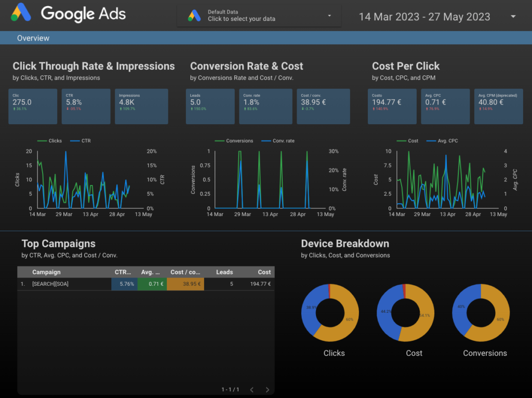Click the CTR 5.8% scorecard
Image resolution: width=532 pixels, height=398 pixels.
(x=86, y=106)
